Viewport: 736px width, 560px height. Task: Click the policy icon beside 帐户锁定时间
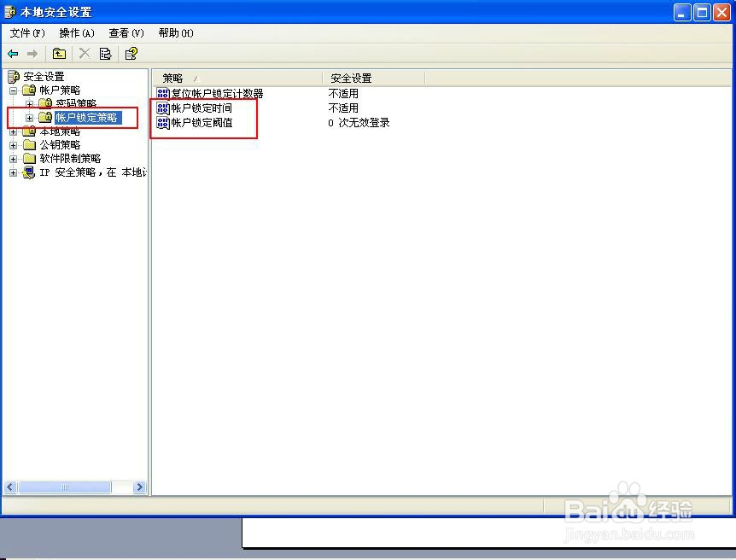163,108
